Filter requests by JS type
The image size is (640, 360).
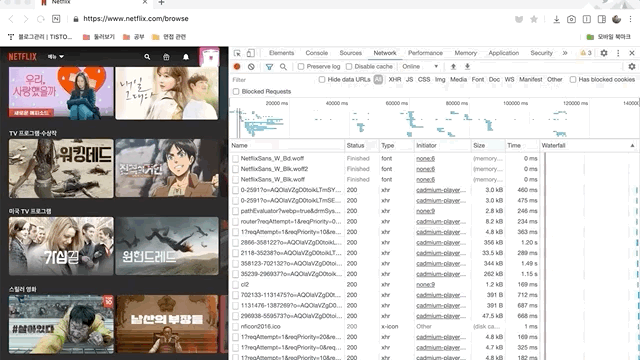pos(409,80)
